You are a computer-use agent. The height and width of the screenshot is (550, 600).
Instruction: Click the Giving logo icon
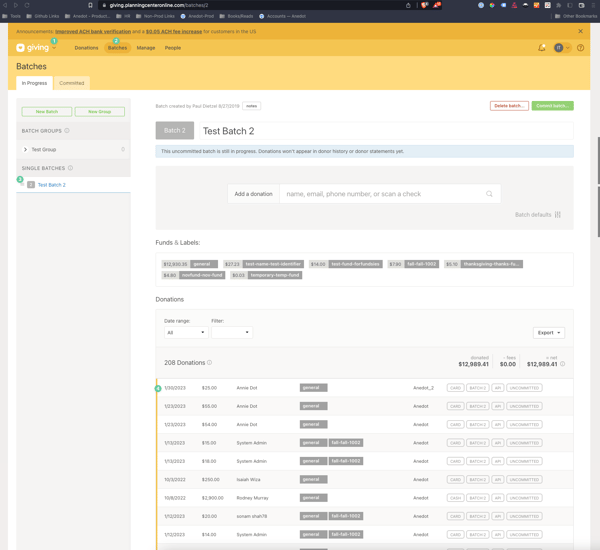point(20,47)
